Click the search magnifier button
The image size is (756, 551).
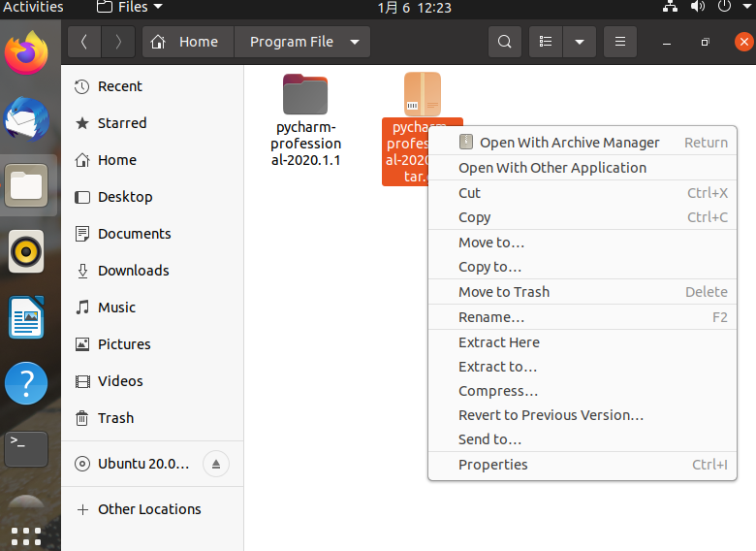tap(505, 42)
